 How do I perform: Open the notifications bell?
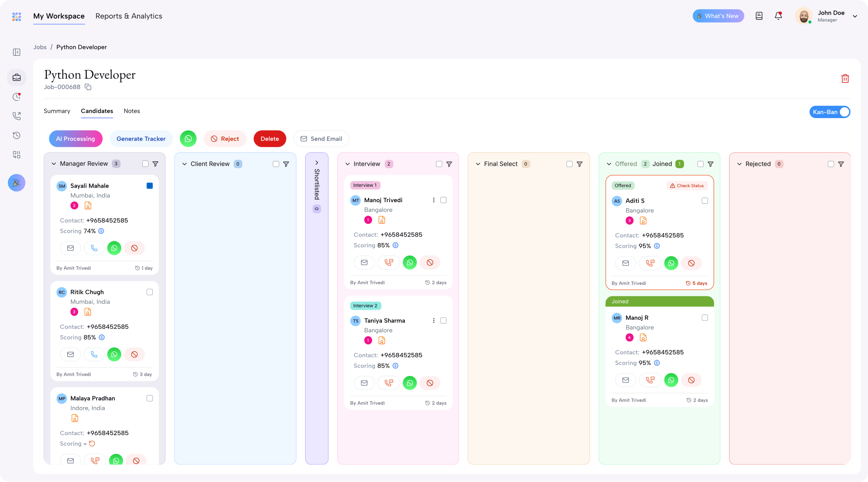(x=778, y=16)
